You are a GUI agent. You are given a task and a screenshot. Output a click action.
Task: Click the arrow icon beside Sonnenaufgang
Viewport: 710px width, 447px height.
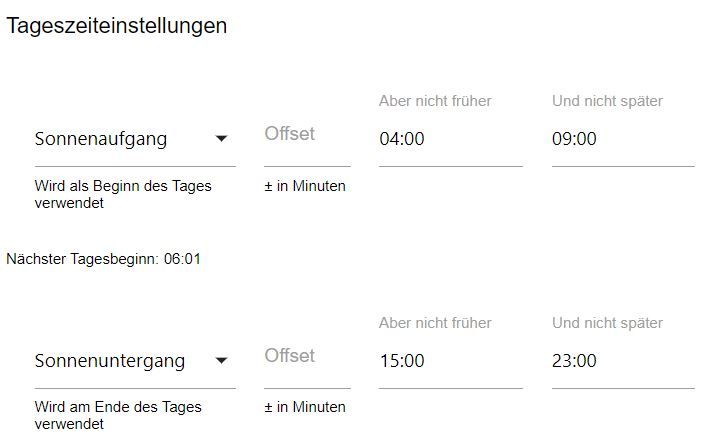click(x=222, y=139)
